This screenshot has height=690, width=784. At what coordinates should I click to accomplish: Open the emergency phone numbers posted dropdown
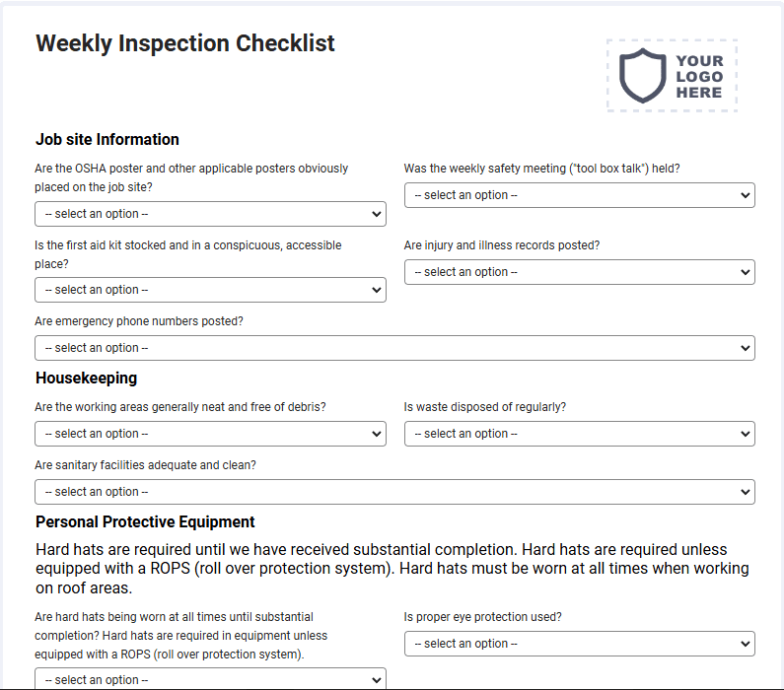[x=394, y=348]
